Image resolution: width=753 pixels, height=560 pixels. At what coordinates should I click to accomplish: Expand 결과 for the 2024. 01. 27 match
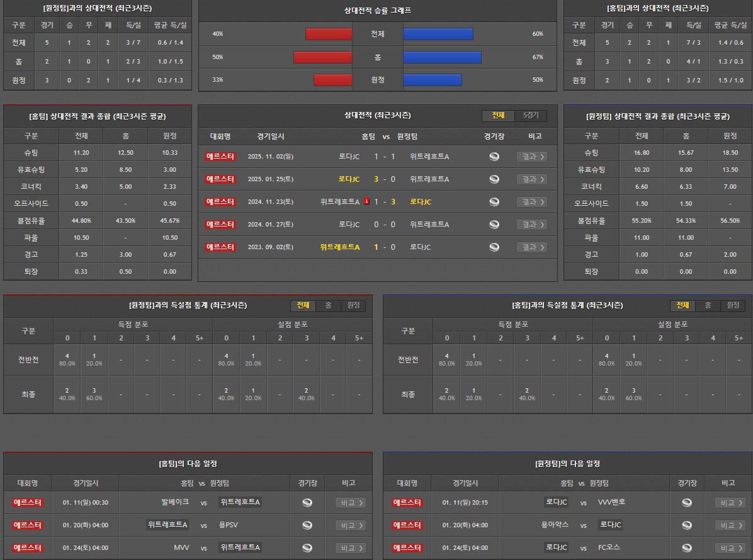pos(531,225)
